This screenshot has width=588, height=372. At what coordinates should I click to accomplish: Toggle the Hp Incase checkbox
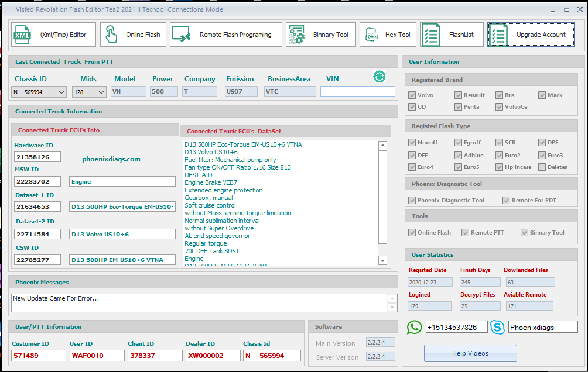point(499,167)
